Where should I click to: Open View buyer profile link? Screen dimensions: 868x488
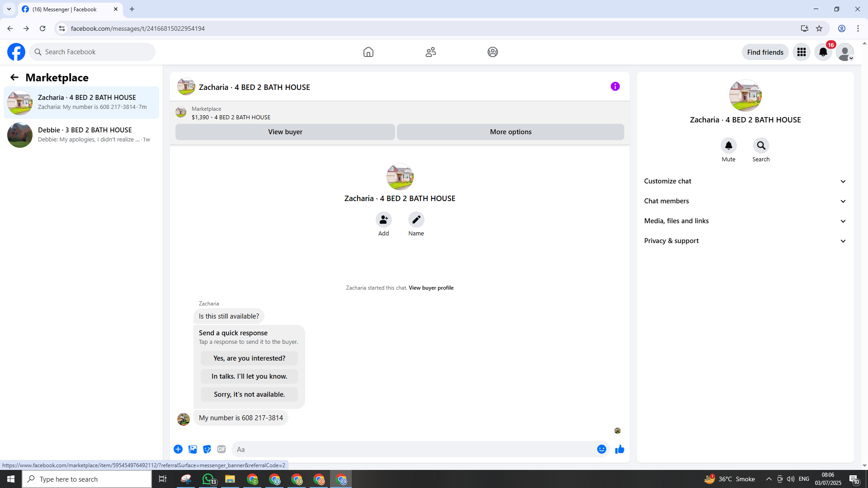pos(431,288)
